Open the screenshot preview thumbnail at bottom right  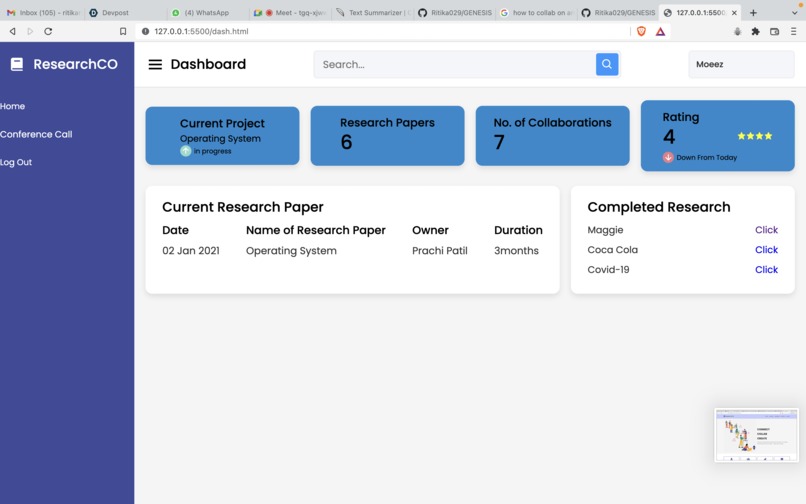756,435
